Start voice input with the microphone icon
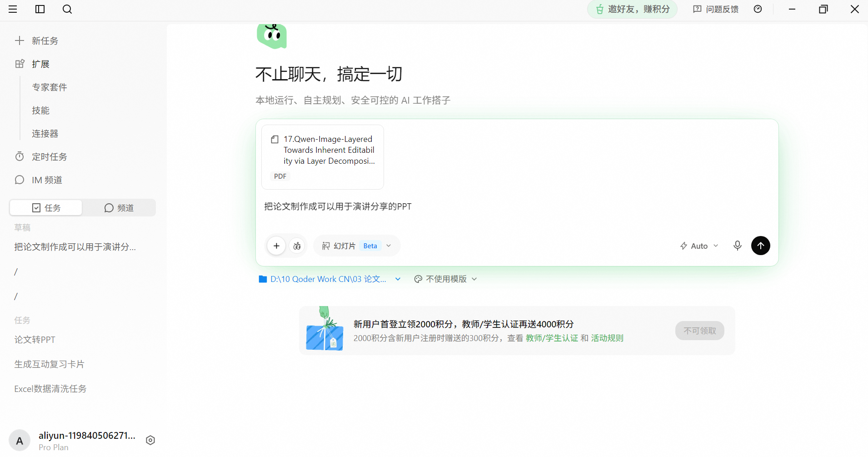Image resolution: width=868 pixels, height=457 pixels. coord(738,246)
